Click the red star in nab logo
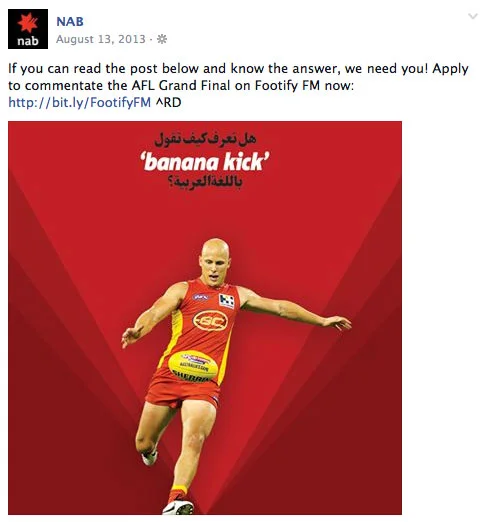This screenshot has width=487, height=522. tap(28, 23)
